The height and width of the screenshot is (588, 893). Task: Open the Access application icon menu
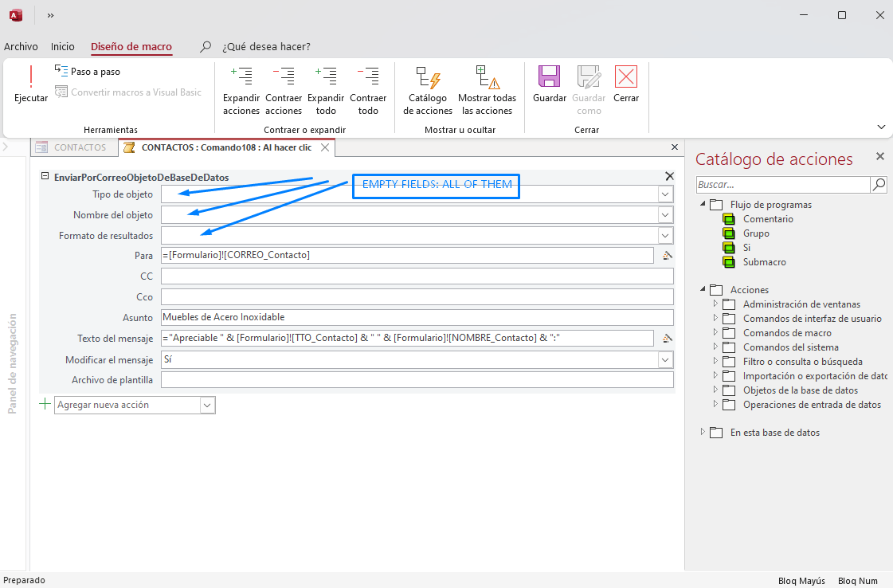tap(16, 15)
